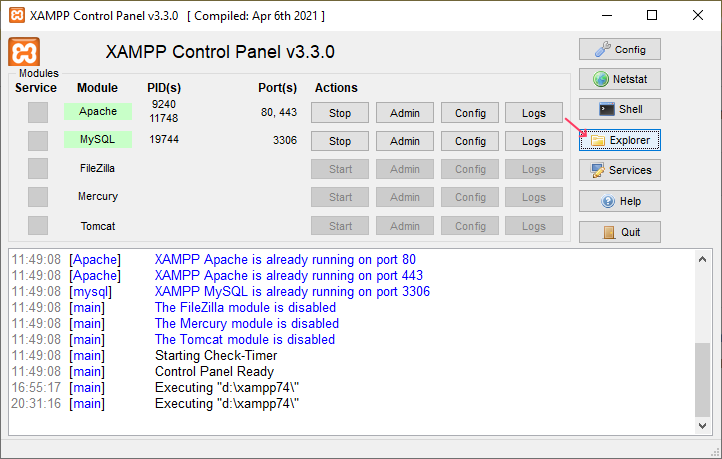Open MySQL Admin
Screen dimensions: 722x459
(x=405, y=141)
